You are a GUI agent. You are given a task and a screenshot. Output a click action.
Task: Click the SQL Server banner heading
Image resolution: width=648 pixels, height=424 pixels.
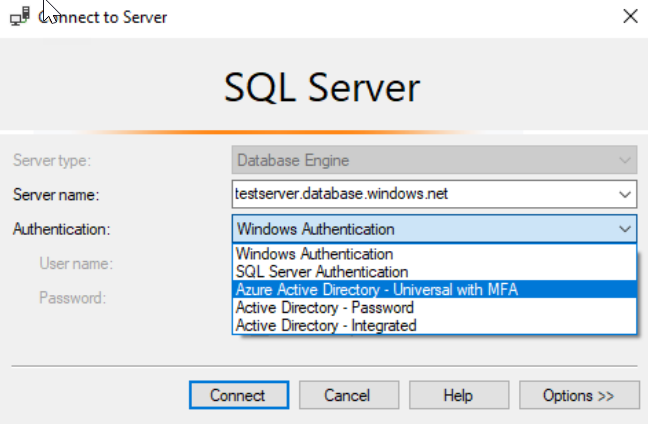pyautogui.click(x=322, y=87)
